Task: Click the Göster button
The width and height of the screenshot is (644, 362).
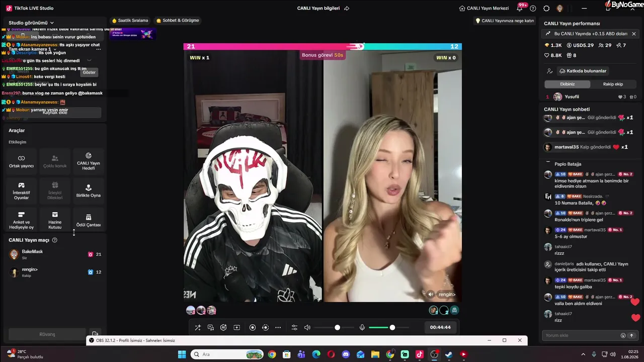Action: pyautogui.click(x=89, y=72)
